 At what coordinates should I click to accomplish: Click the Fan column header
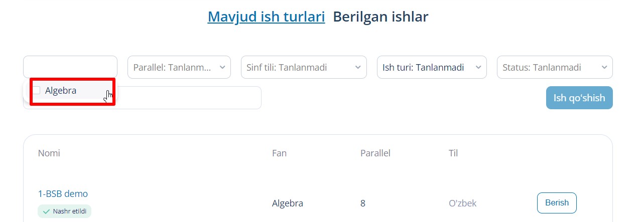[279, 153]
